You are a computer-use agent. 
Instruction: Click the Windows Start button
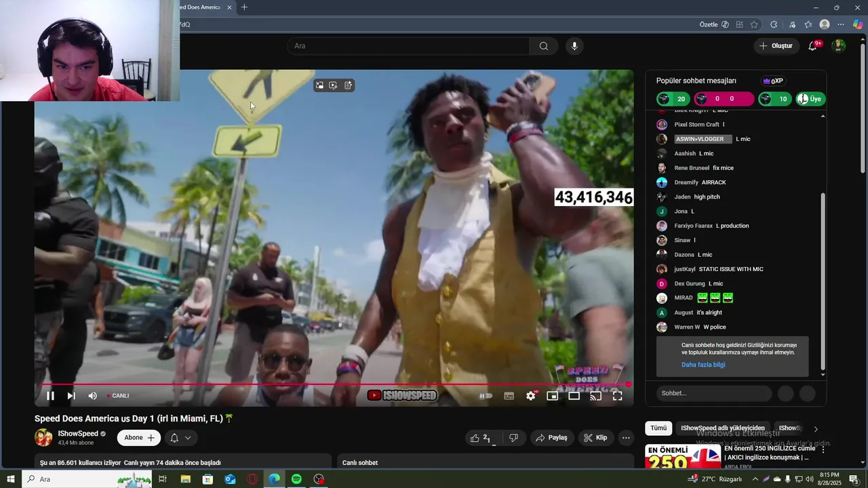point(10,479)
